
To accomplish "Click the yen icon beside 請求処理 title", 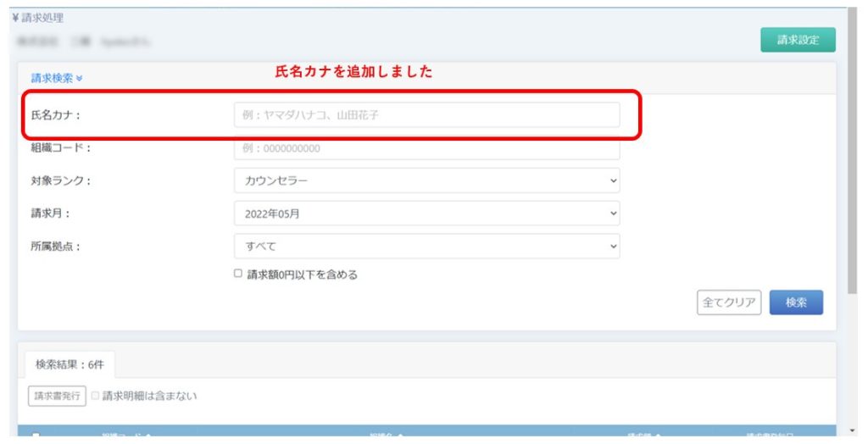I will click(16, 18).
